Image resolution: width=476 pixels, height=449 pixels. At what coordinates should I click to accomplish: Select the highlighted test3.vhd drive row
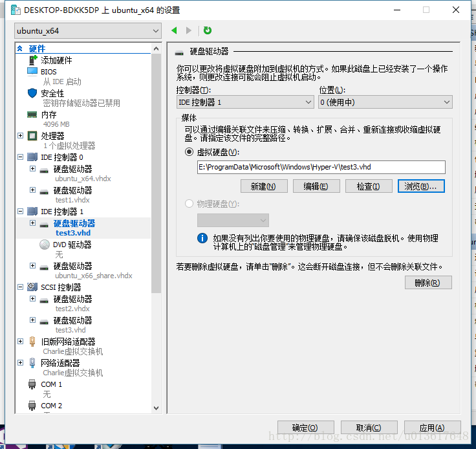(x=83, y=228)
